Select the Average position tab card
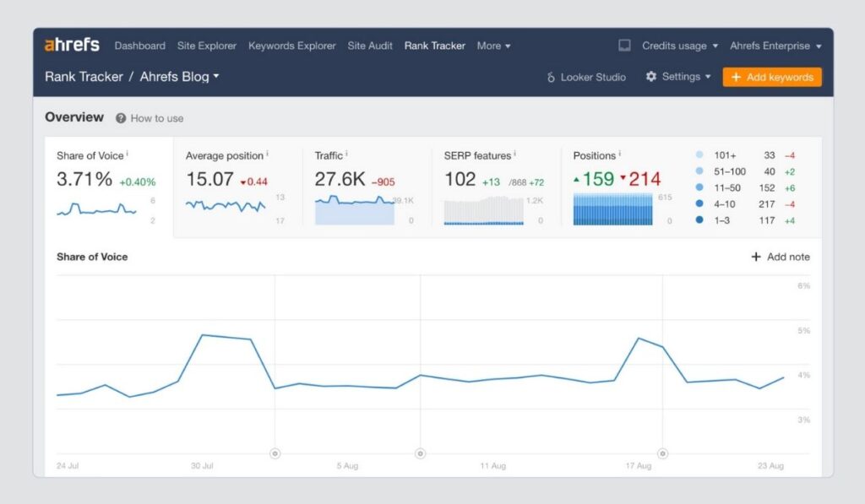 (237, 187)
